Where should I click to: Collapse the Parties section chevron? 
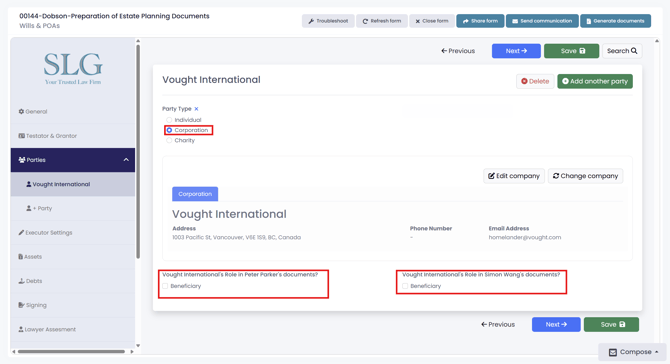tap(126, 160)
